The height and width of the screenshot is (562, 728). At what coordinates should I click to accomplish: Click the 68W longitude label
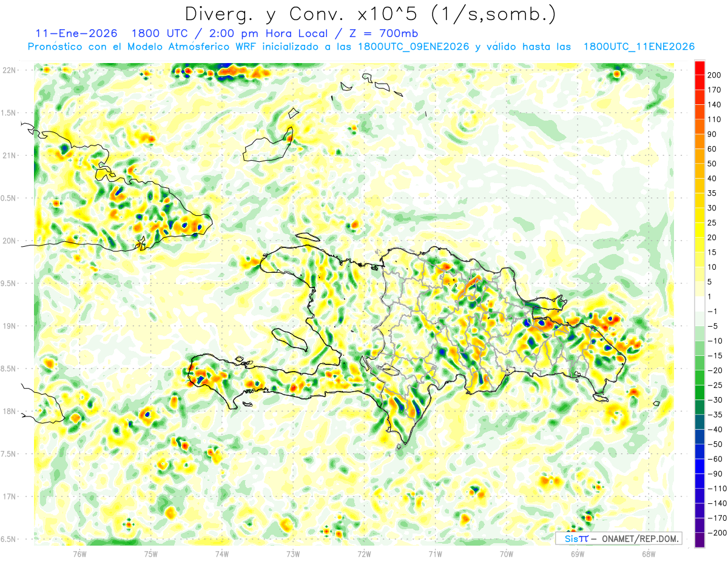649,554
